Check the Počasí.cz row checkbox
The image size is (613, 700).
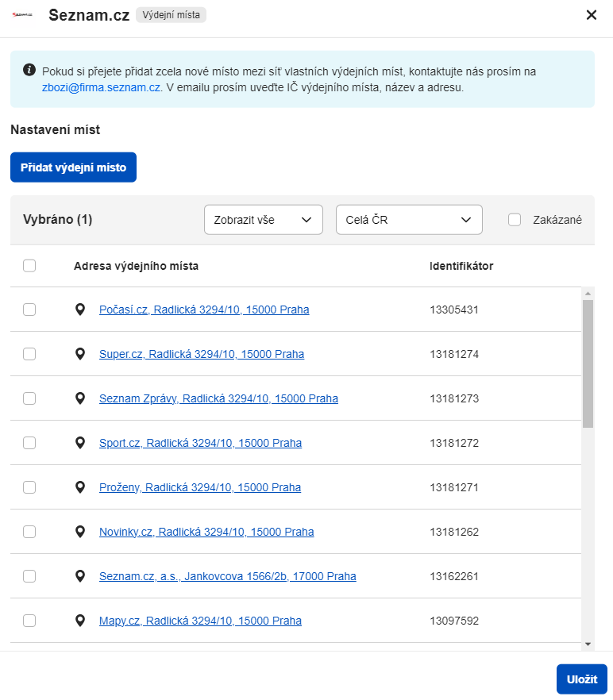pos(29,310)
